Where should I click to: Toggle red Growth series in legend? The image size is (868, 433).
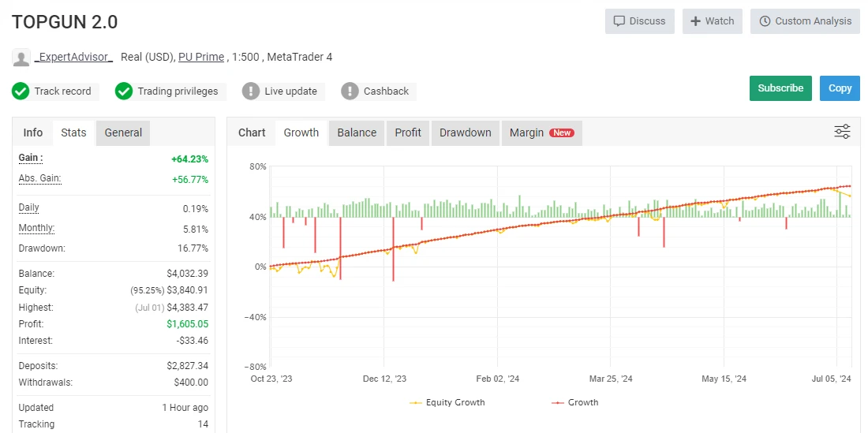point(574,402)
